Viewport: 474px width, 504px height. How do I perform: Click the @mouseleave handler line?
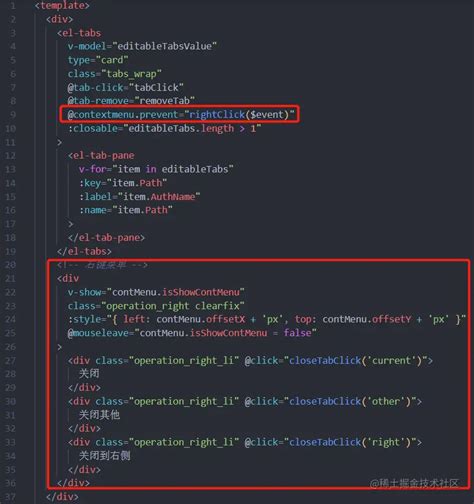click(x=192, y=333)
